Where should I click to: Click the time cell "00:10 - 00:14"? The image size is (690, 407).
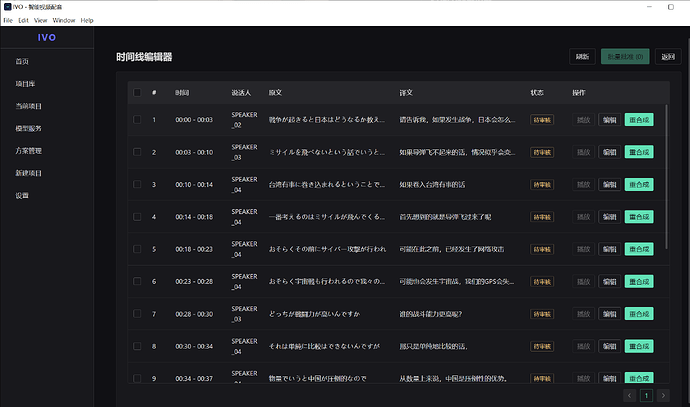click(x=194, y=184)
